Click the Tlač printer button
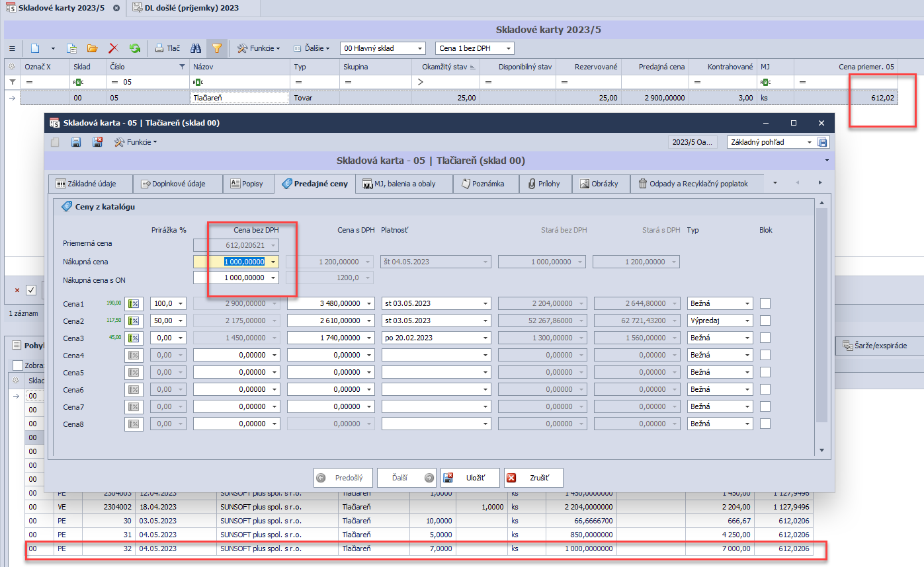924x567 pixels. [x=167, y=48]
